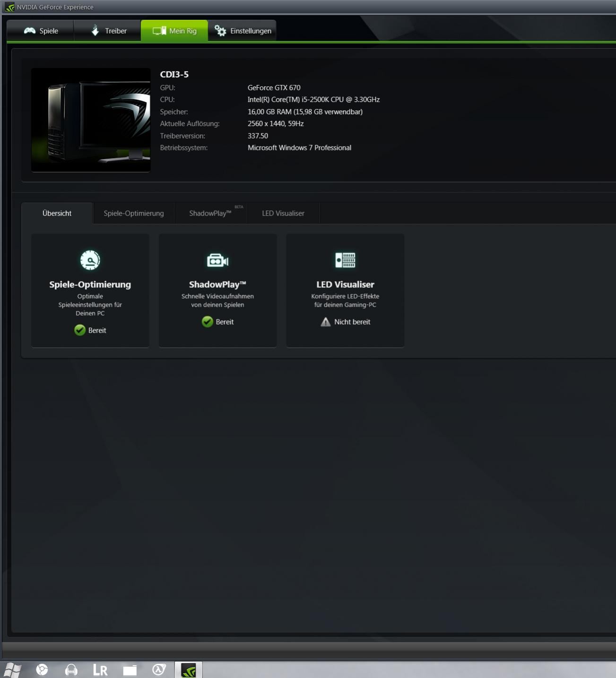Select the Übersicht sub-tab
This screenshot has width=616, height=678.
[57, 213]
